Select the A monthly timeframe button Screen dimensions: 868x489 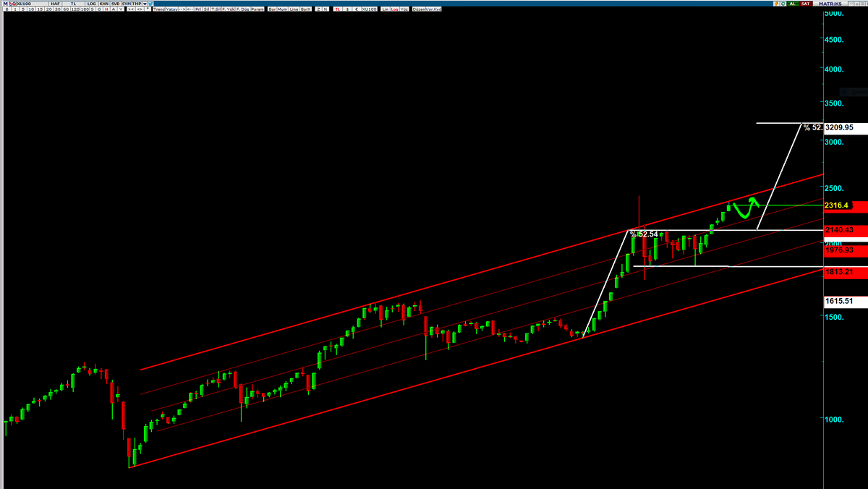(114, 9)
